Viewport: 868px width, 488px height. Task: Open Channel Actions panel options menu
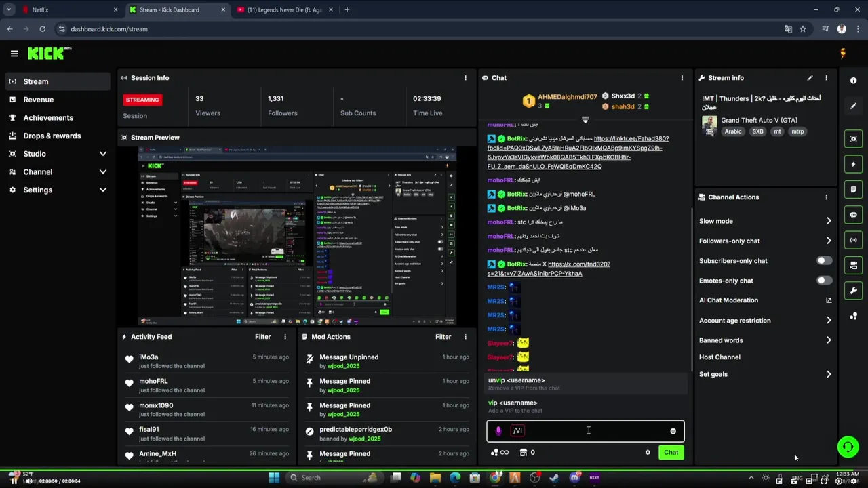click(826, 197)
